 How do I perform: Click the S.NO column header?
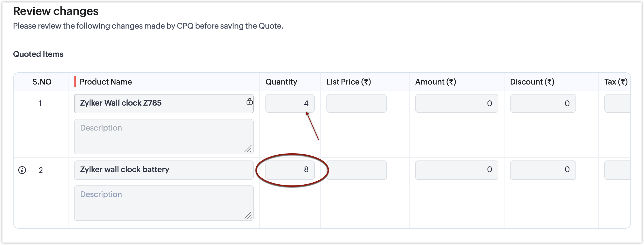click(x=42, y=82)
